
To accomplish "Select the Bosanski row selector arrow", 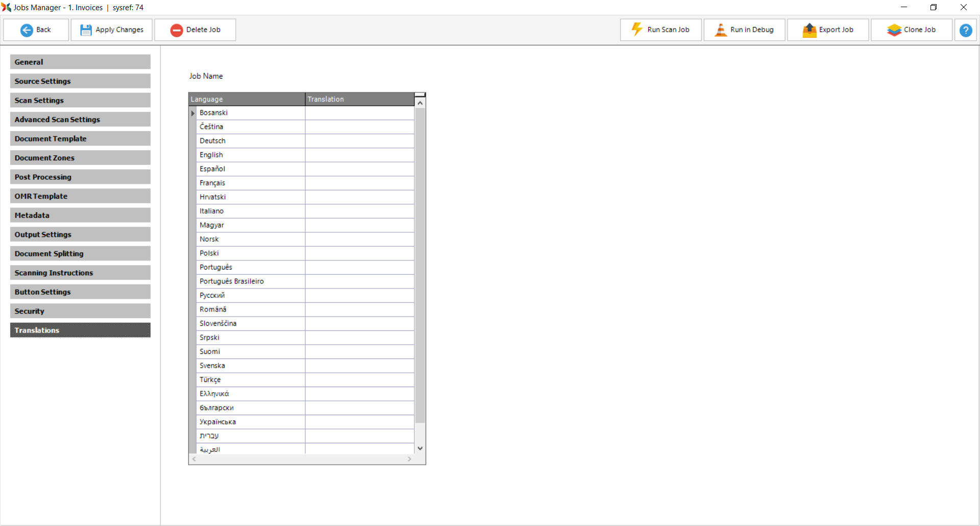I will tap(193, 113).
